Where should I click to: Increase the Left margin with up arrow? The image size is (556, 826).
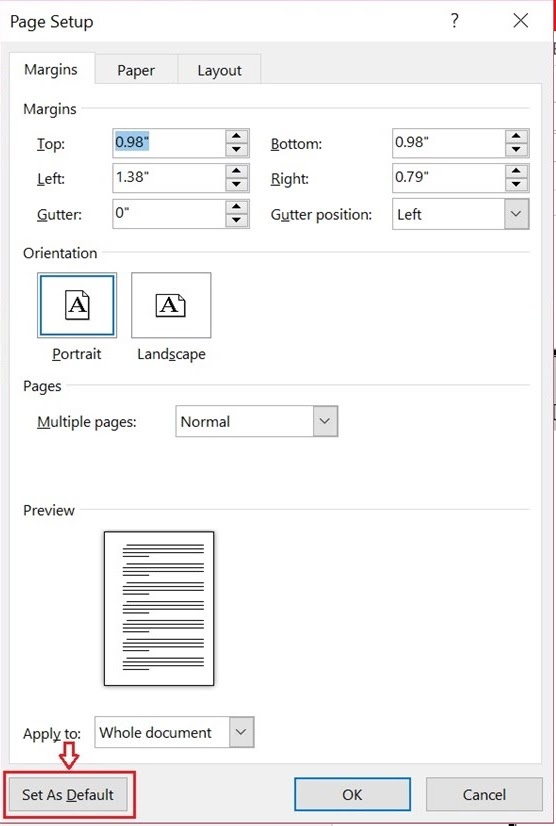tap(237, 171)
